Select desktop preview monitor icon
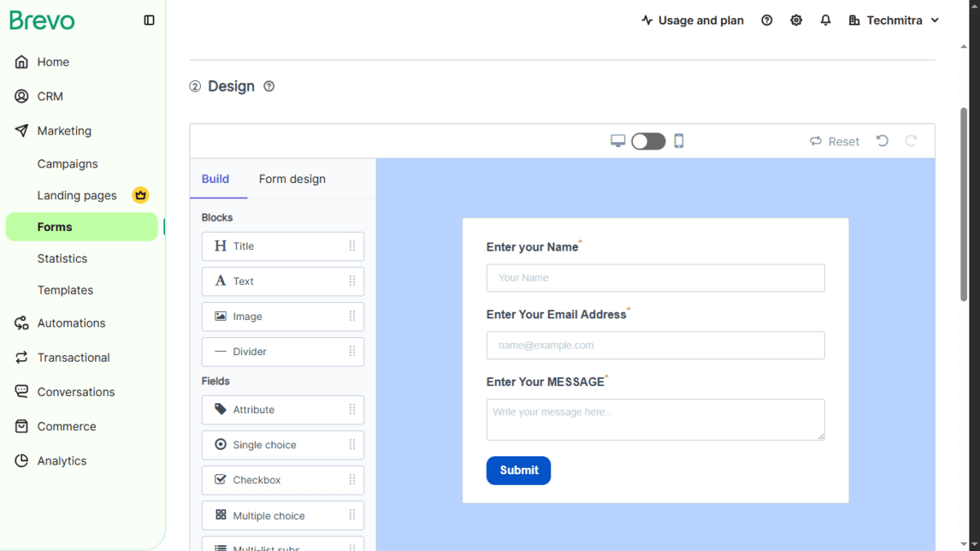Image resolution: width=980 pixels, height=551 pixels. 618,141
